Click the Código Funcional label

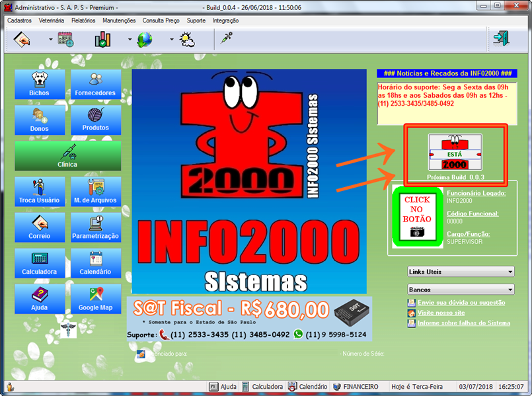473,214
